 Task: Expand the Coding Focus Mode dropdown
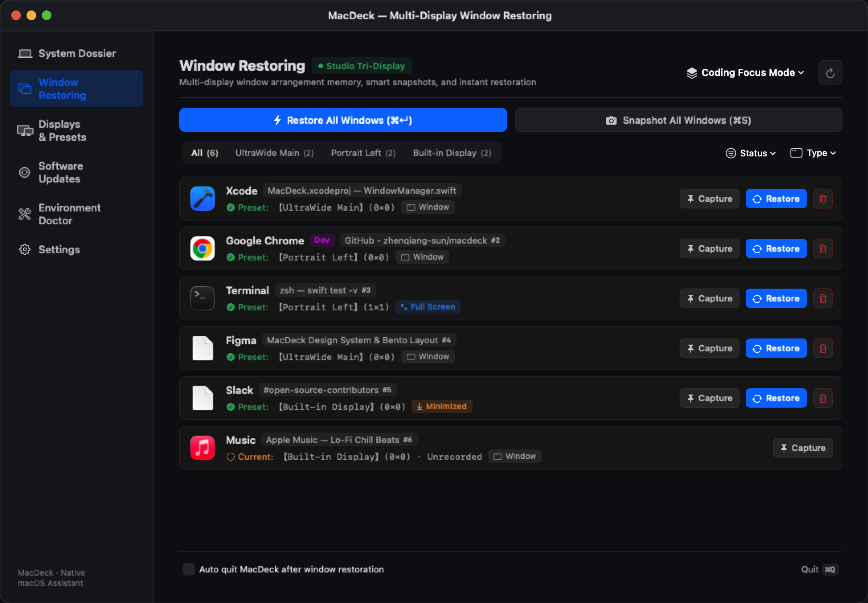(745, 73)
